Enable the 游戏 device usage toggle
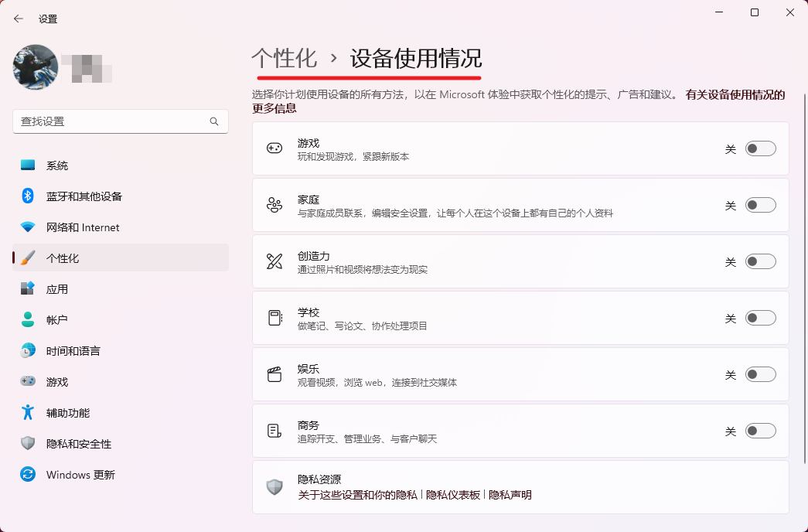808x532 pixels. pos(759,148)
